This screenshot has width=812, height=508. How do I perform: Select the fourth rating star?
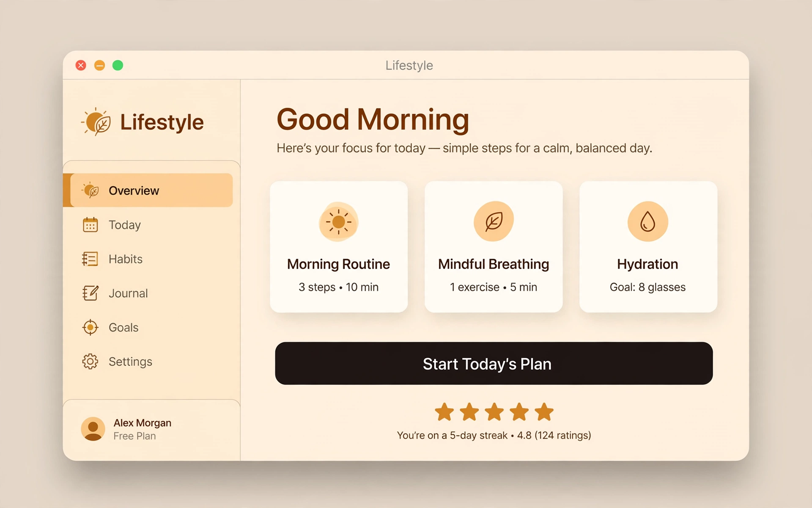click(x=519, y=412)
